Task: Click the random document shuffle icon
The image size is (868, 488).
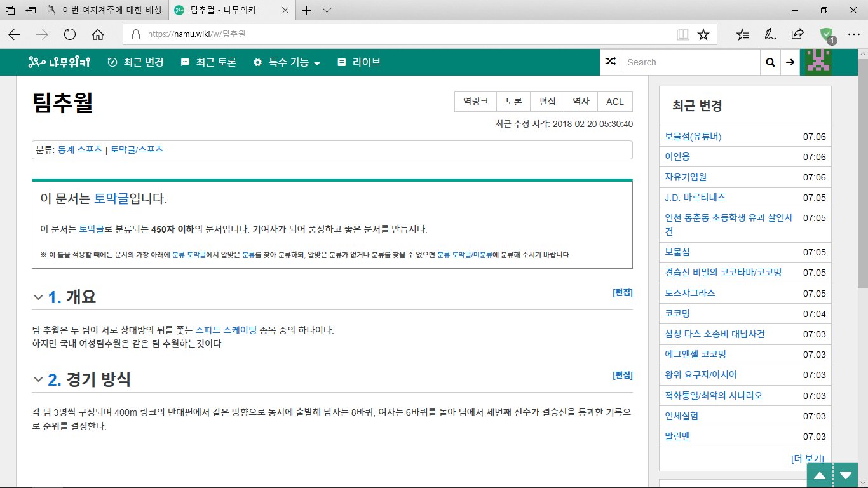Action: point(610,62)
